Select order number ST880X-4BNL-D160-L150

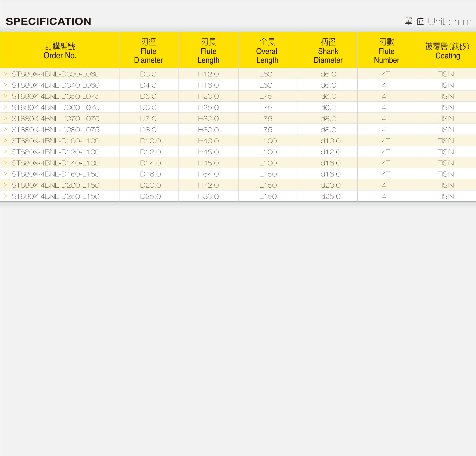[x=56, y=174]
